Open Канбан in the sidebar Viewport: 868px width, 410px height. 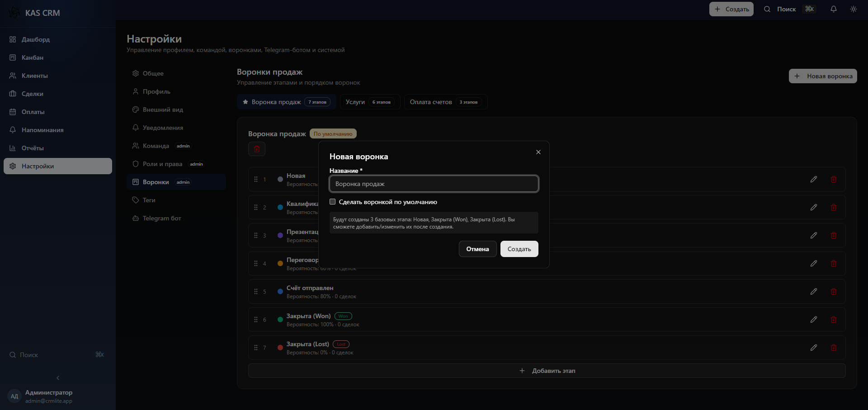(x=58, y=57)
